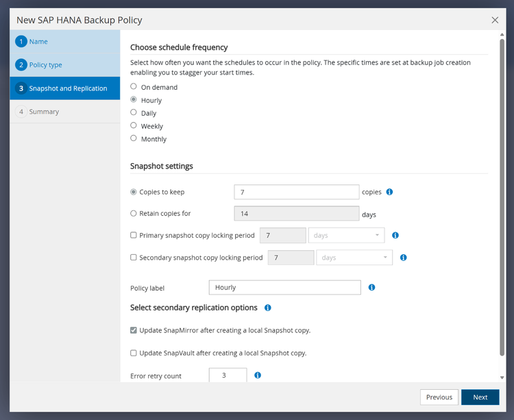The width and height of the screenshot is (514, 420).
Task: Click the Retain copies for days field
Action: point(297,214)
